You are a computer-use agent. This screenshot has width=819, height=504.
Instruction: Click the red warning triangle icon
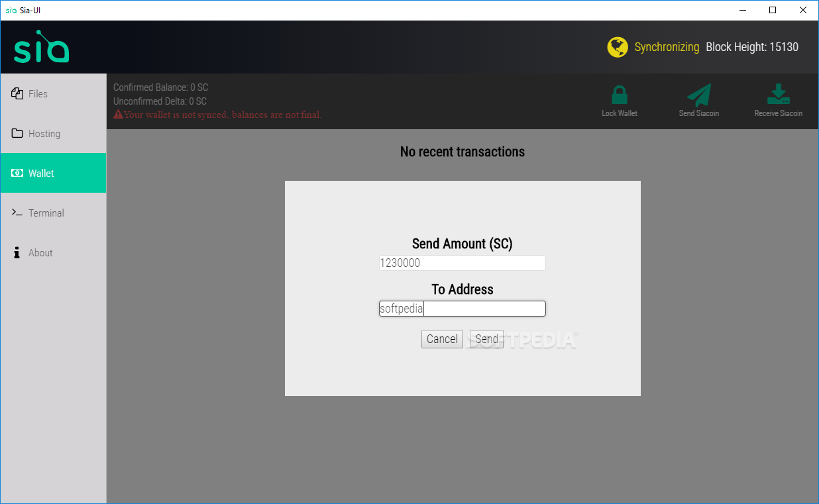pos(118,115)
